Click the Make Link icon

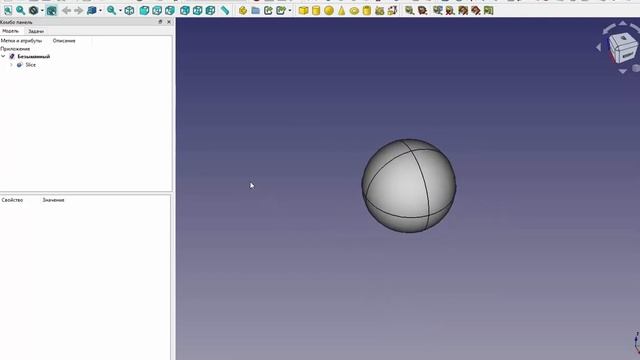[268, 11]
